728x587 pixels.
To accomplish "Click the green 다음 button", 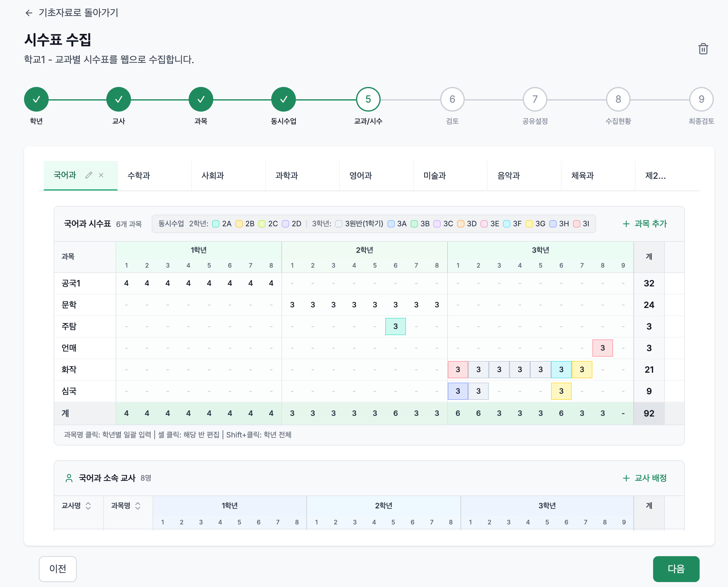I will (x=676, y=569).
